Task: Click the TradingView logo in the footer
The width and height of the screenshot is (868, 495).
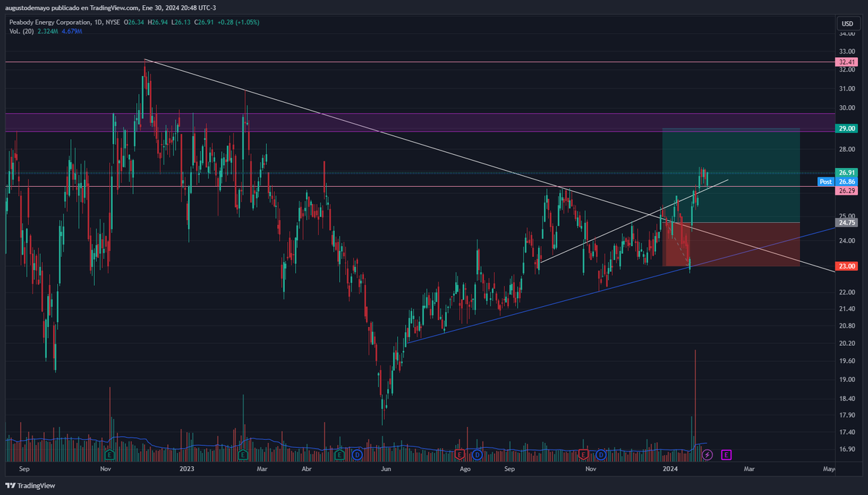Action: coord(31,486)
